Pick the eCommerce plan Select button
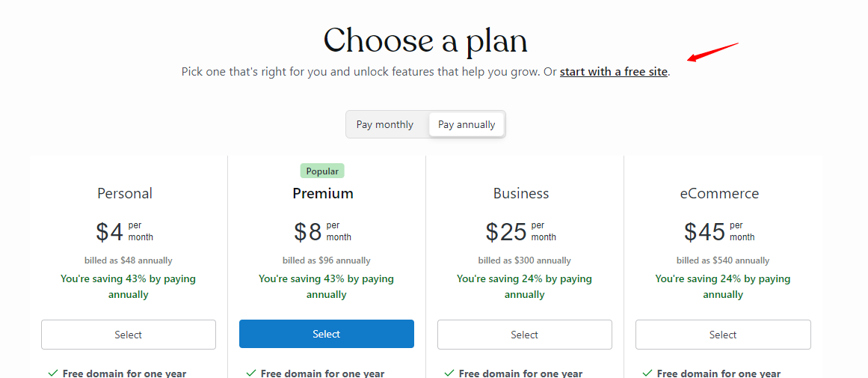Screen dimensions: 868x378 click(723, 335)
